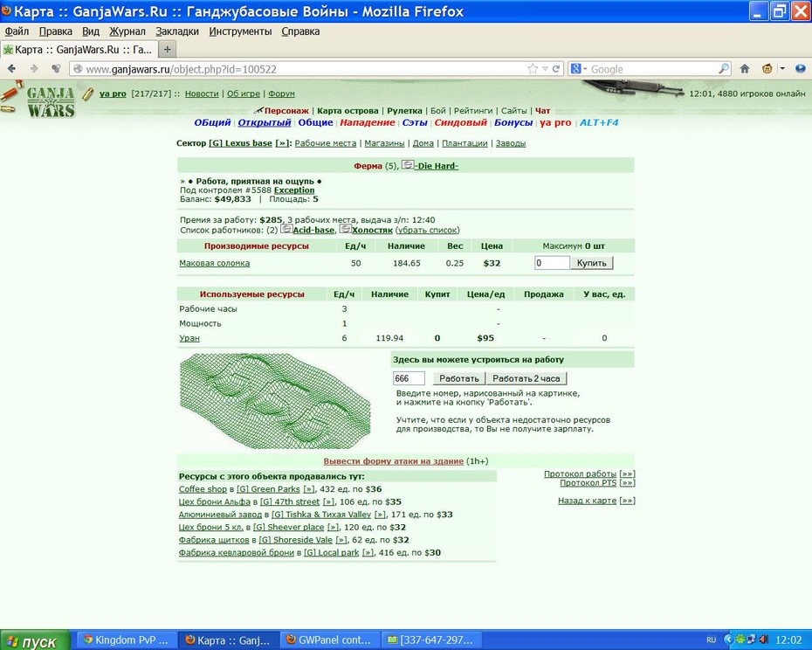Open the Магазины sector link
The height and width of the screenshot is (650, 812).
384,143
